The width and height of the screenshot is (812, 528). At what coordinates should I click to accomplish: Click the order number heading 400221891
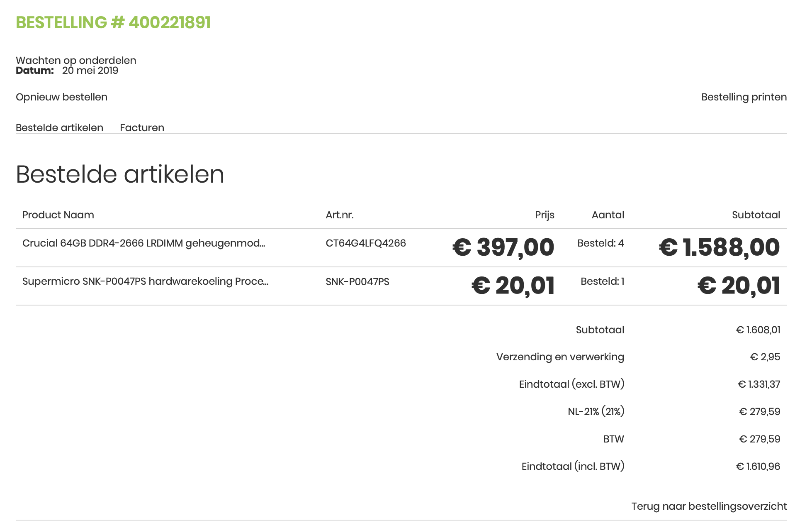click(x=113, y=22)
